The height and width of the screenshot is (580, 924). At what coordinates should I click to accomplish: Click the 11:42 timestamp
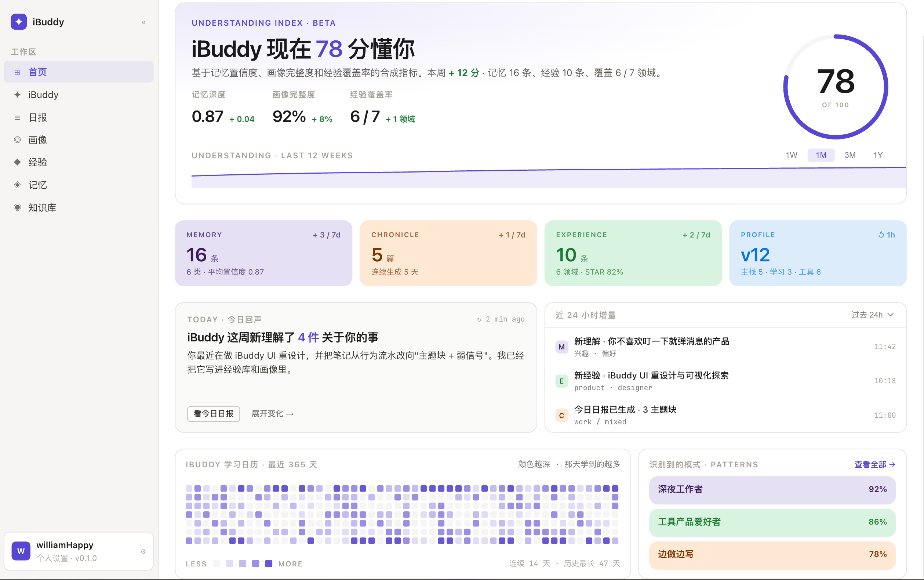click(885, 347)
